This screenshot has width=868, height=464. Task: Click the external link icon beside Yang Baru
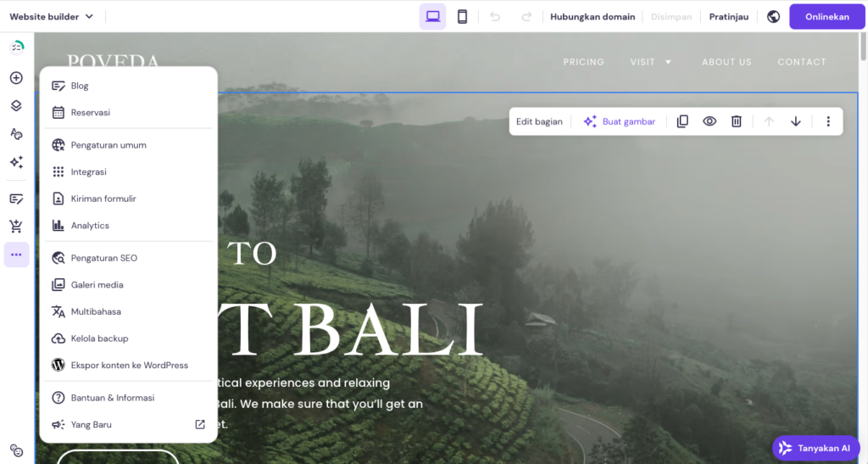click(x=200, y=425)
